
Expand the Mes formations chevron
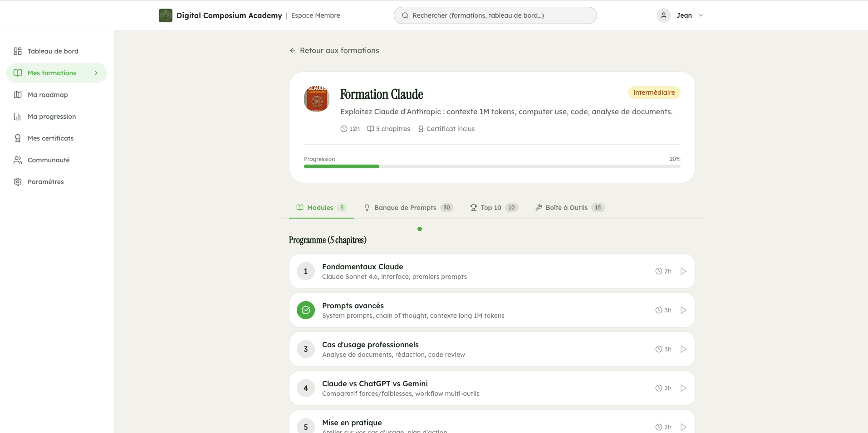pos(96,73)
